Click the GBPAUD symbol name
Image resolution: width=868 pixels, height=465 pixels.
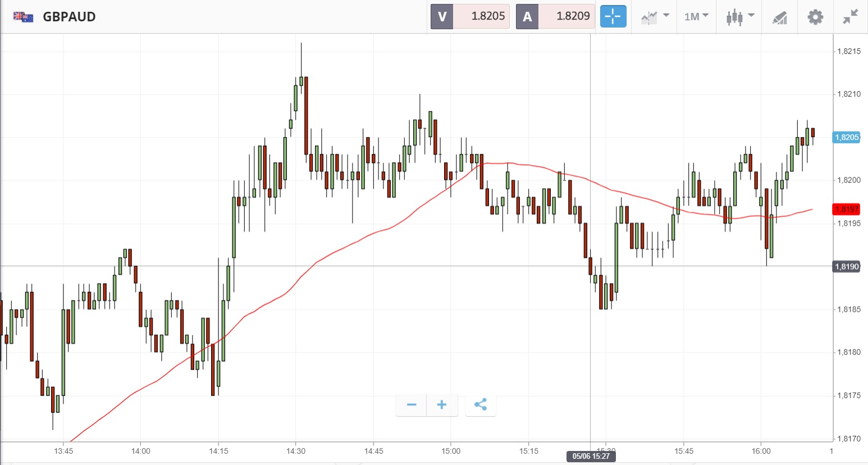point(69,17)
